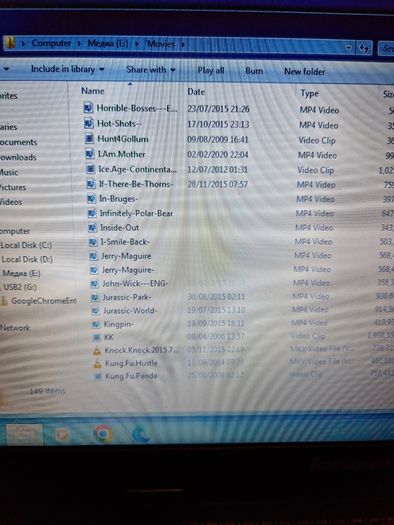Click Play all in the toolbar

pyautogui.click(x=211, y=71)
